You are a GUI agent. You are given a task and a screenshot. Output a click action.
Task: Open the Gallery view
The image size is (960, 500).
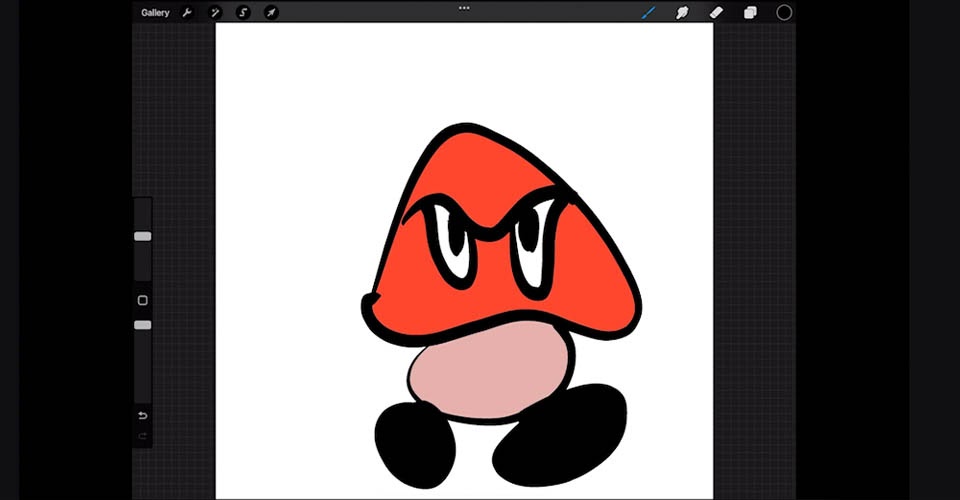point(155,12)
